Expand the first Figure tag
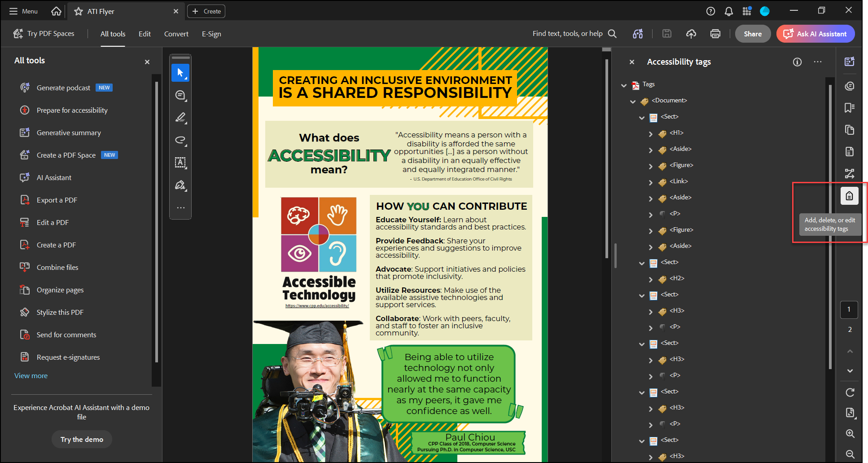 [651, 166]
